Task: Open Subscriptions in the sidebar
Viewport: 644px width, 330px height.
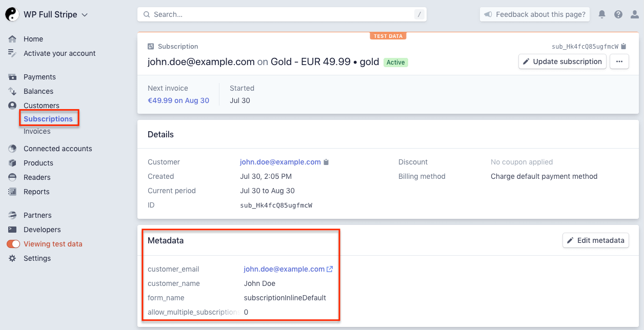Action: tap(48, 119)
